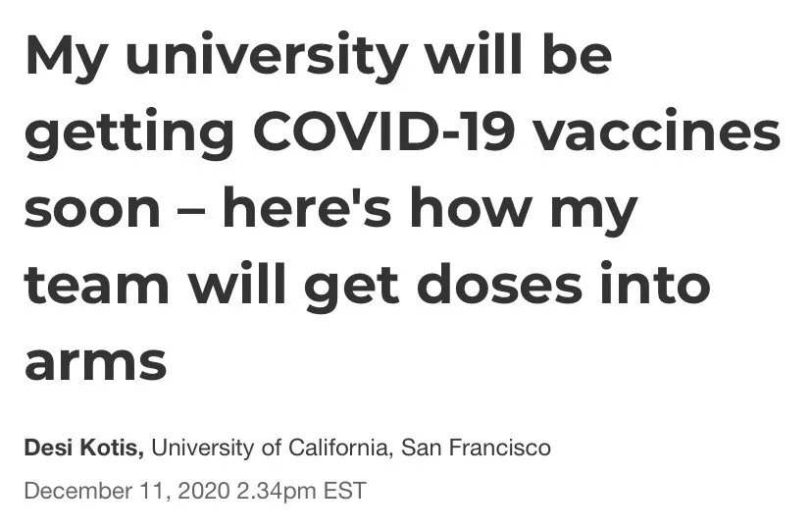Viewport: 812px width, 530px height.
Task: Click the word into in the headline
Action: coord(662,285)
